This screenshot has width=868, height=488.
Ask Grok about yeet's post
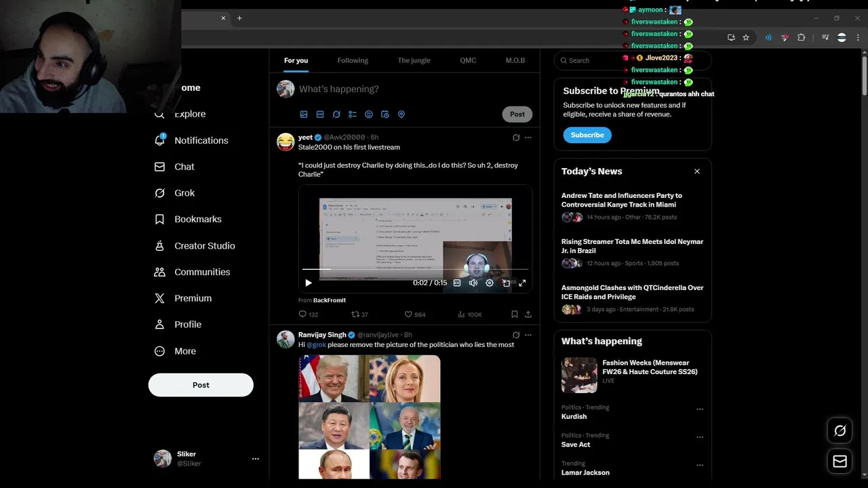tap(516, 138)
